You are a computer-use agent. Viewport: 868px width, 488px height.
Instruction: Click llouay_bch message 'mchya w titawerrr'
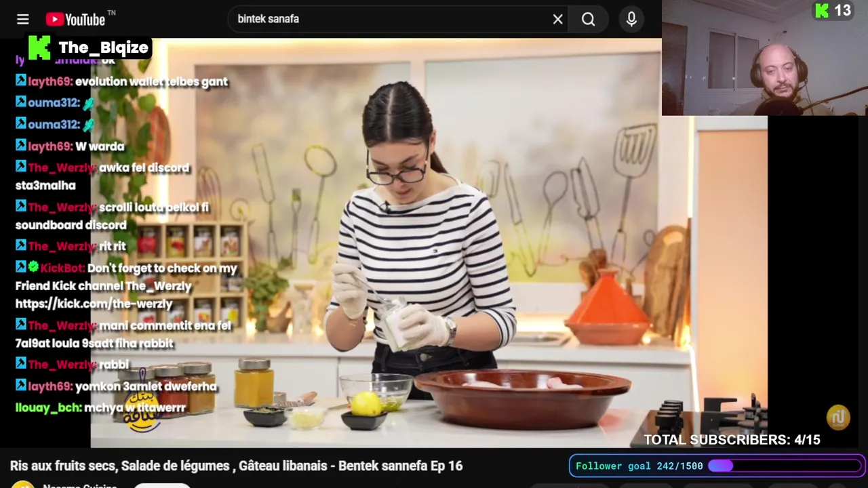pos(134,408)
